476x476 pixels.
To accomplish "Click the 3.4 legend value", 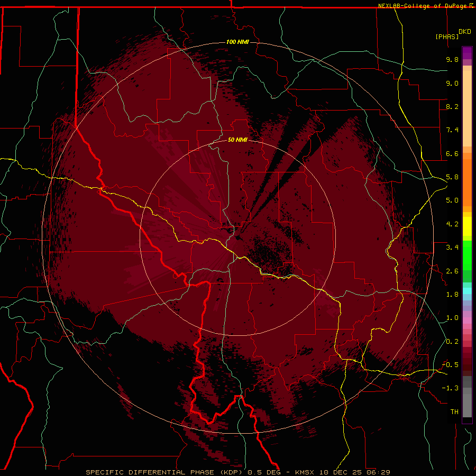I will click(x=452, y=248).
